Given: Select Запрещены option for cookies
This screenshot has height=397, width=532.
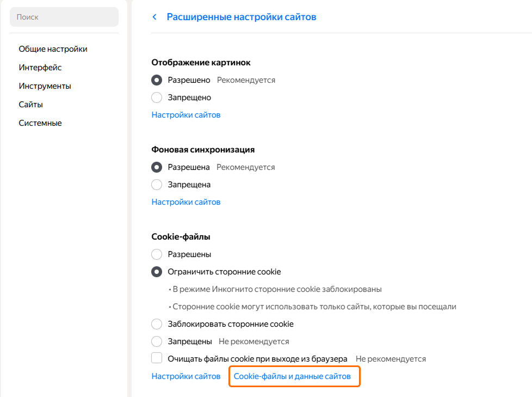Looking at the screenshot, I should coord(157,341).
